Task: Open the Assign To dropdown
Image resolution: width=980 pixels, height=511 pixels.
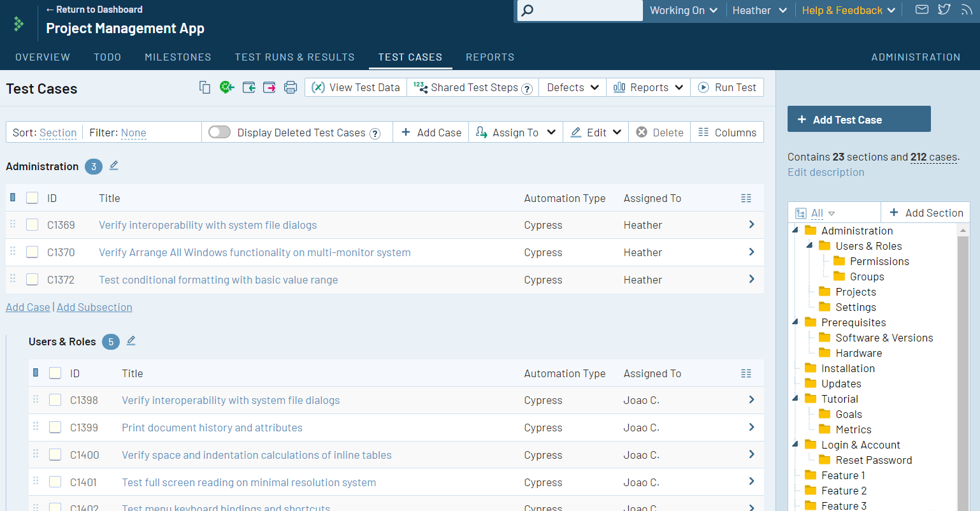Action: [x=515, y=133]
